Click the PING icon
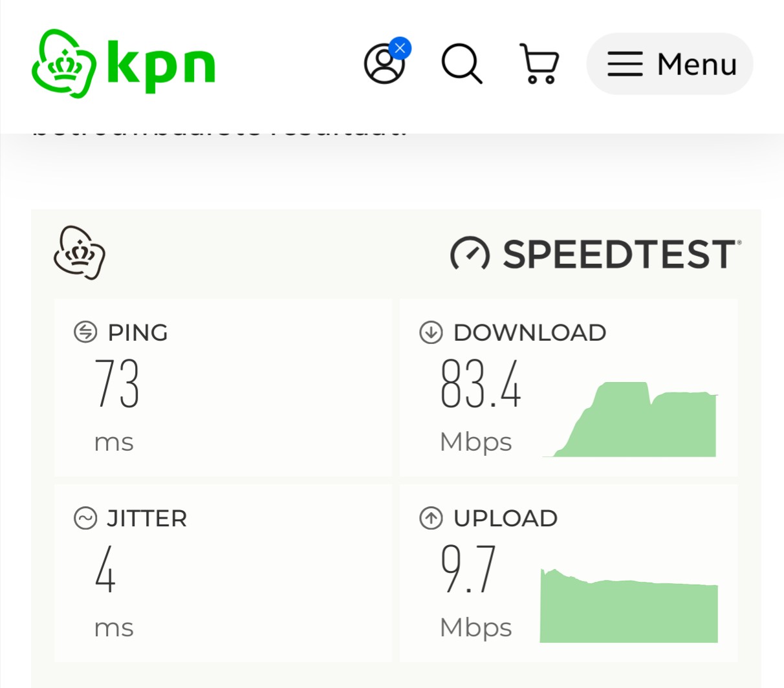Image resolution: width=784 pixels, height=688 pixels. 85,332
